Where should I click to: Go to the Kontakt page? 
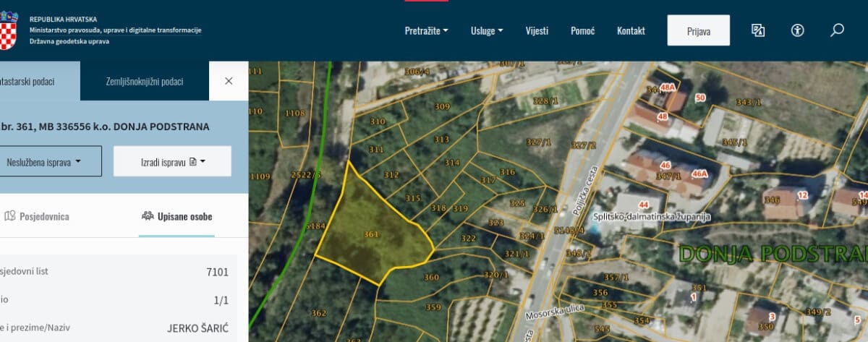(631, 31)
